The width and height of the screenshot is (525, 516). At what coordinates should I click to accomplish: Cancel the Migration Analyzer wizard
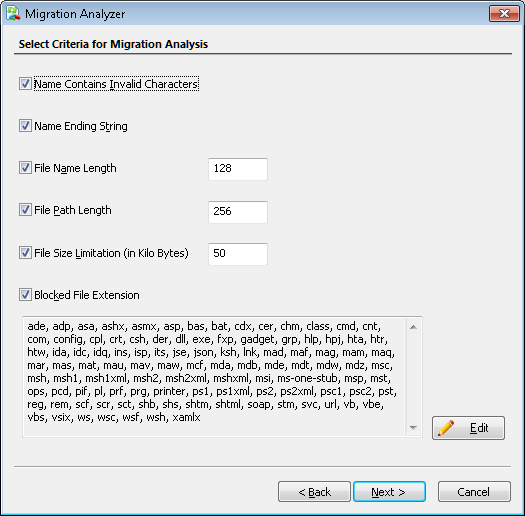(x=474, y=492)
